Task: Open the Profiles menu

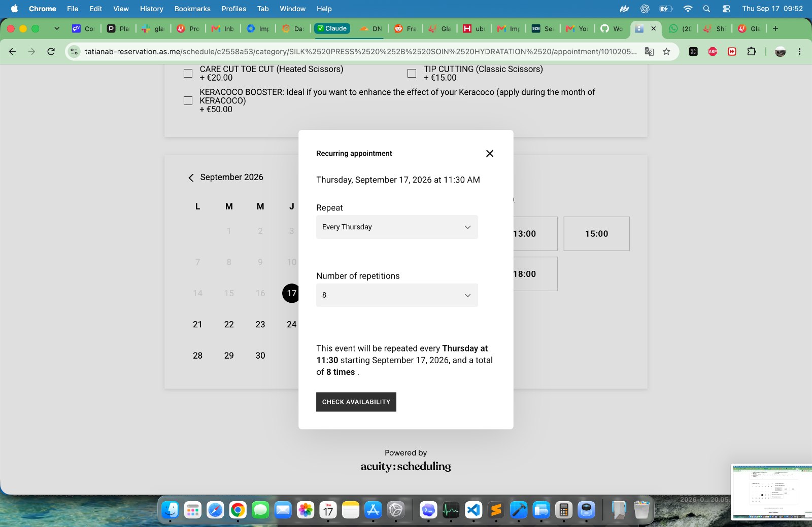Action: point(234,9)
